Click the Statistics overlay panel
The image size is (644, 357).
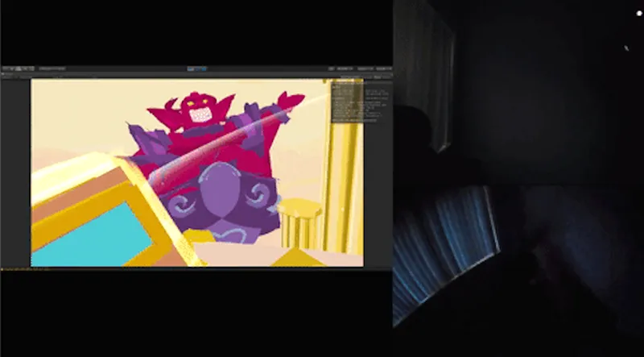pos(347,101)
